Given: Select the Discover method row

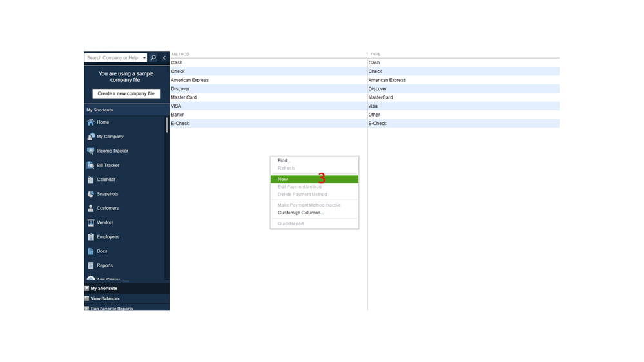Looking at the screenshot, I should [365, 89].
